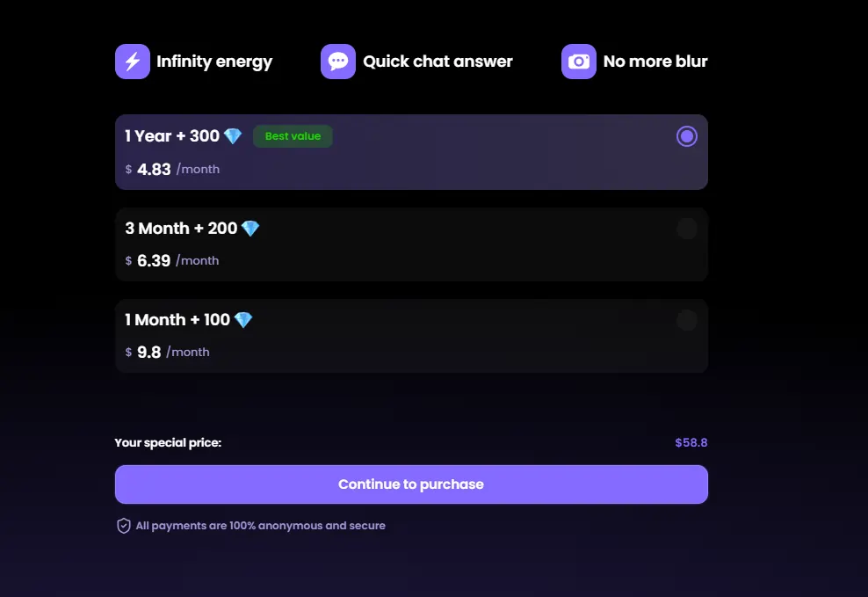
Task: Click the green Best value badge
Action: 293,136
